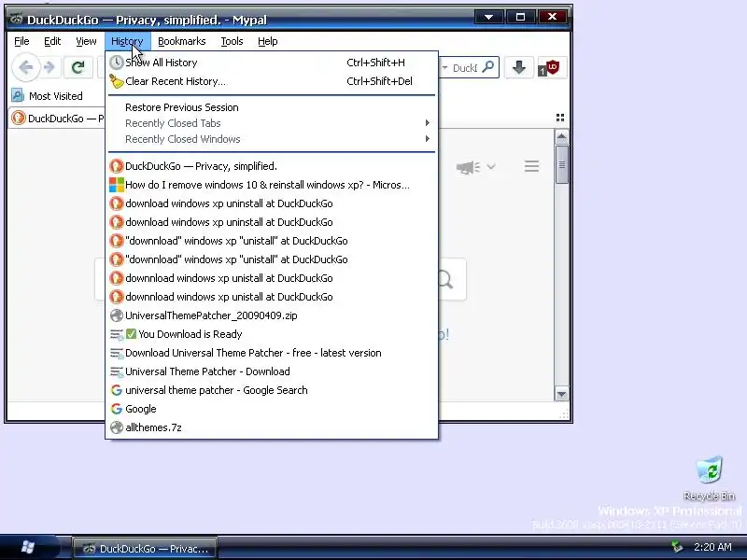Open the View menu
747x560 pixels.
[86, 41]
